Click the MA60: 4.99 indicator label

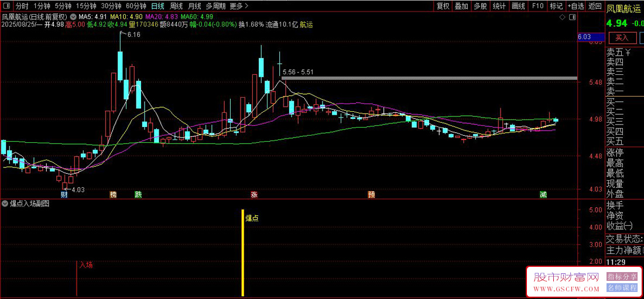coord(197,17)
